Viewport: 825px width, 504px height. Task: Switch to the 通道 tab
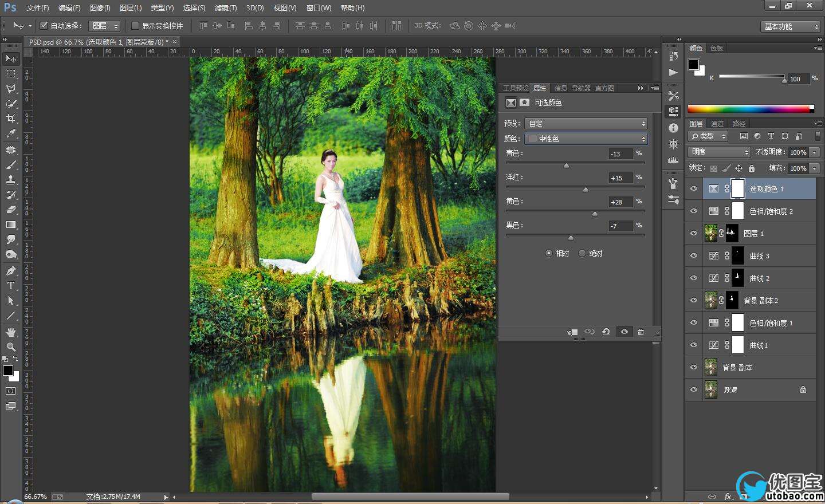click(717, 124)
